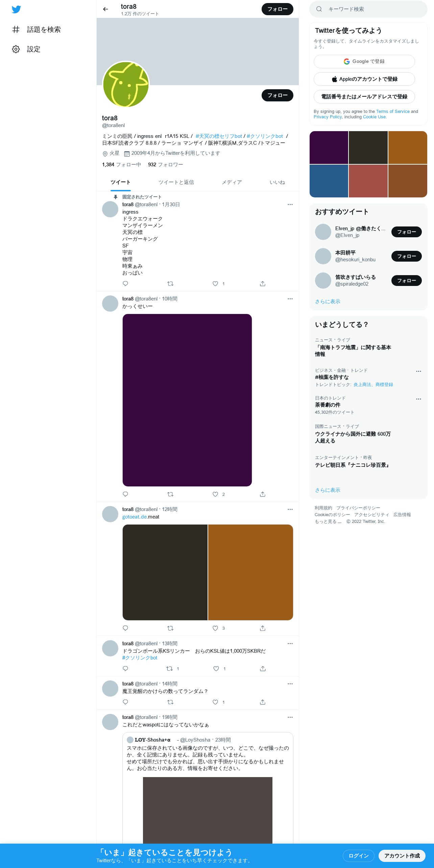Share the gotoeat.de.meat tweet
The height and width of the screenshot is (868, 434).
click(263, 628)
